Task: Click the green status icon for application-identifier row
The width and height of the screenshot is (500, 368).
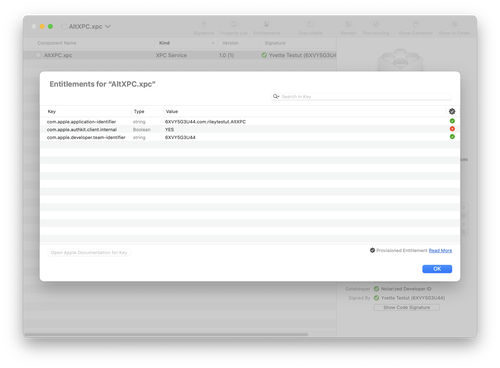Action: click(452, 121)
